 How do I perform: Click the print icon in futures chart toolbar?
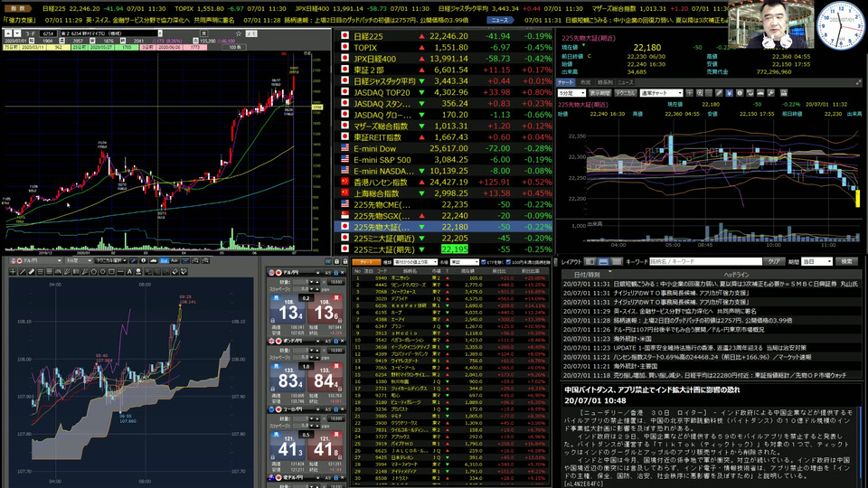click(784, 93)
